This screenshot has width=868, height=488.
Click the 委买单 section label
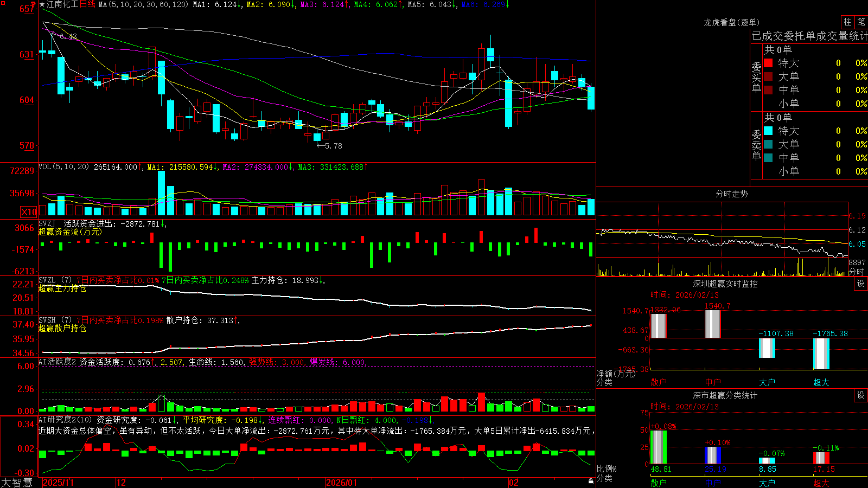point(756,77)
